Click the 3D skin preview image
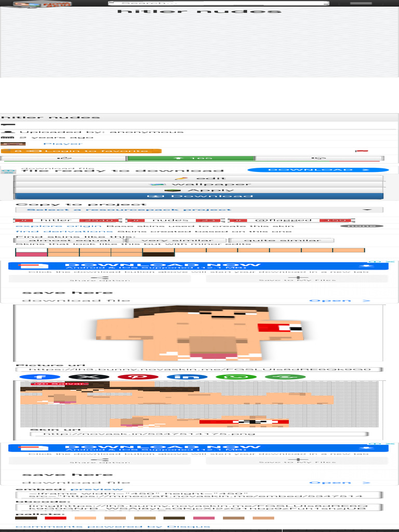Image resolution: width=399 pixels, height=532 pixels. coord(199,333)
